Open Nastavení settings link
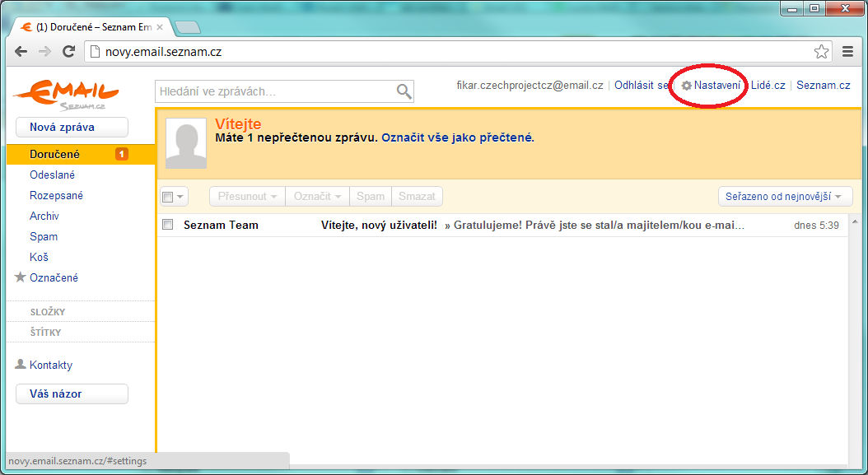The image size is (868, 475). (716, 86)
